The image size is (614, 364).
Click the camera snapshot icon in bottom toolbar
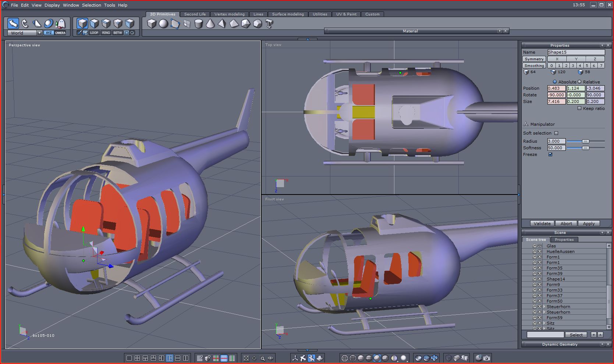(487, 358)
